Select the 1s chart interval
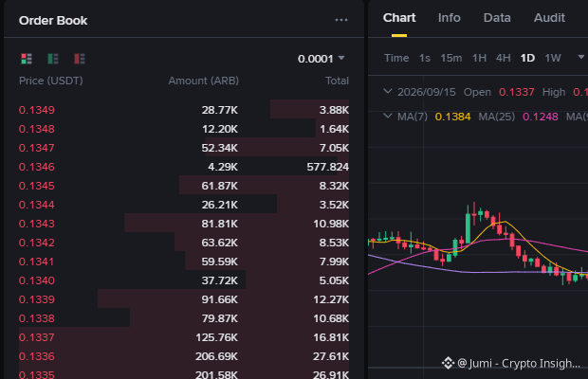The image size is (588, 379). [425, 58]
